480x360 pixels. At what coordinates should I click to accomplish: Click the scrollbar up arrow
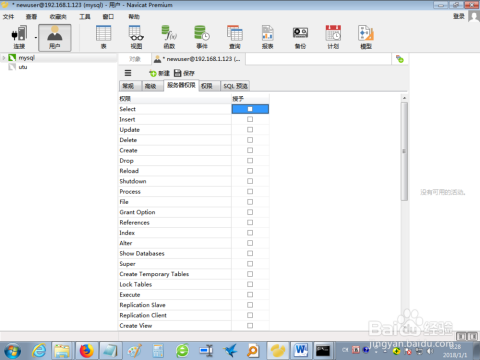pyautogui.click(x=404, y=98)
